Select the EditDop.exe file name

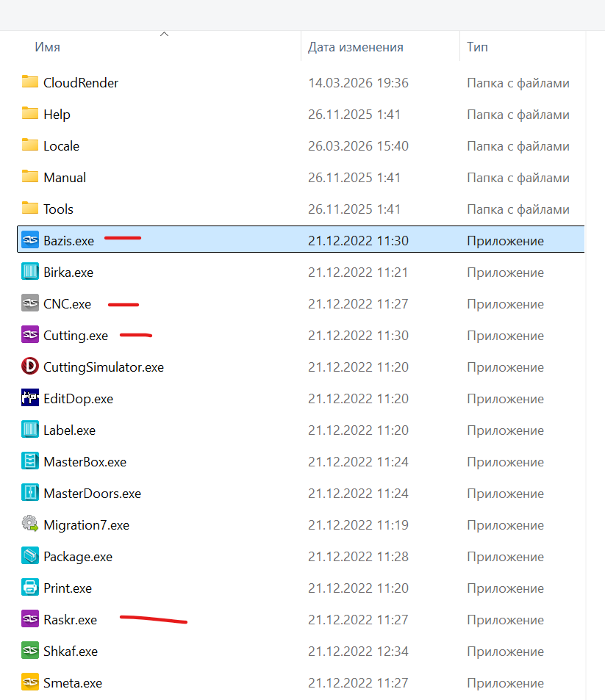pos(78,399)
